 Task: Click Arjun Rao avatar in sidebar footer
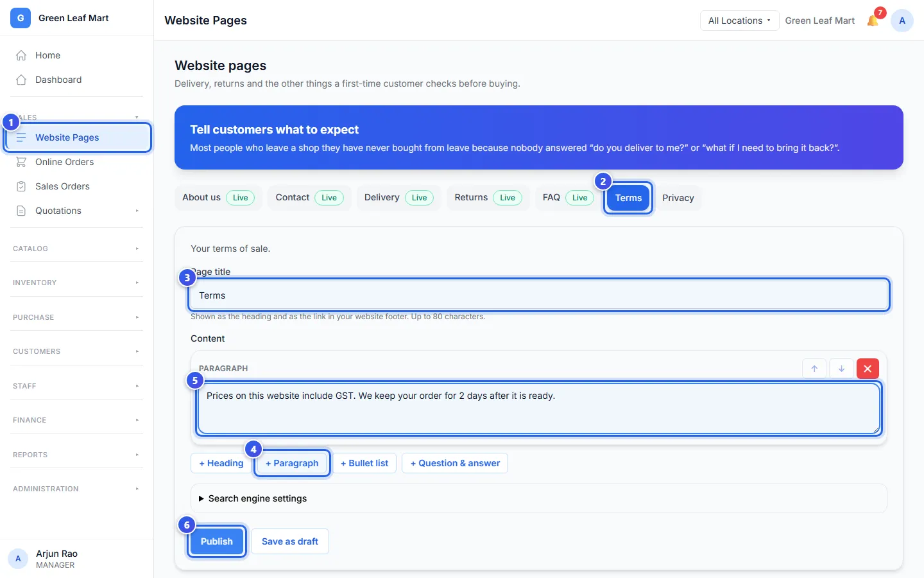click(x=18, y=559)
